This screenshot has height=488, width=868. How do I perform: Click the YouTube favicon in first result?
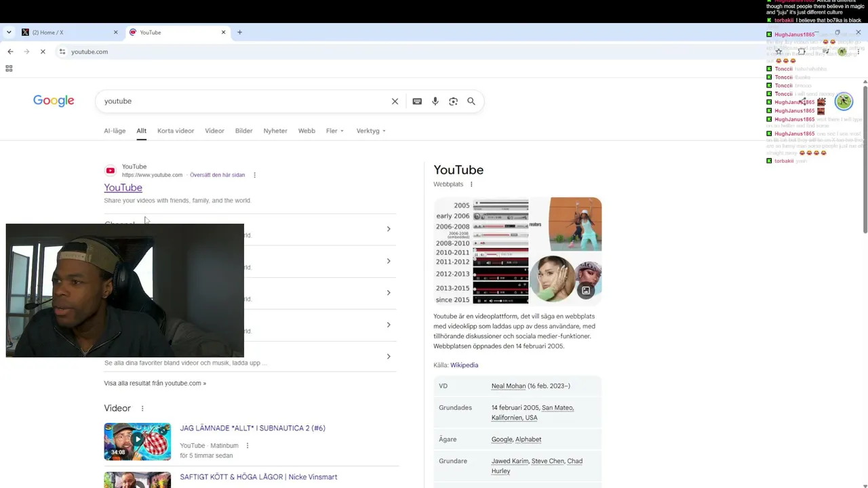click(111, 171)
